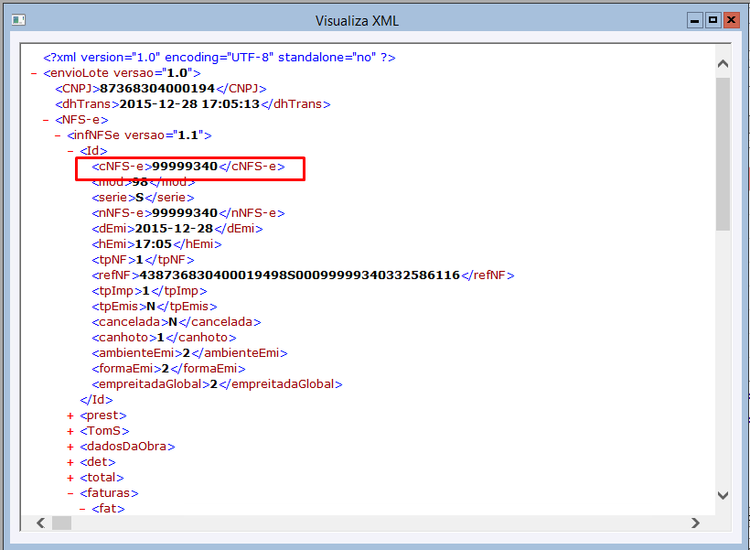Select the dhTrans value 2015-12-28 17:05:13
This screenshot has height=550, width=750.
189,104
